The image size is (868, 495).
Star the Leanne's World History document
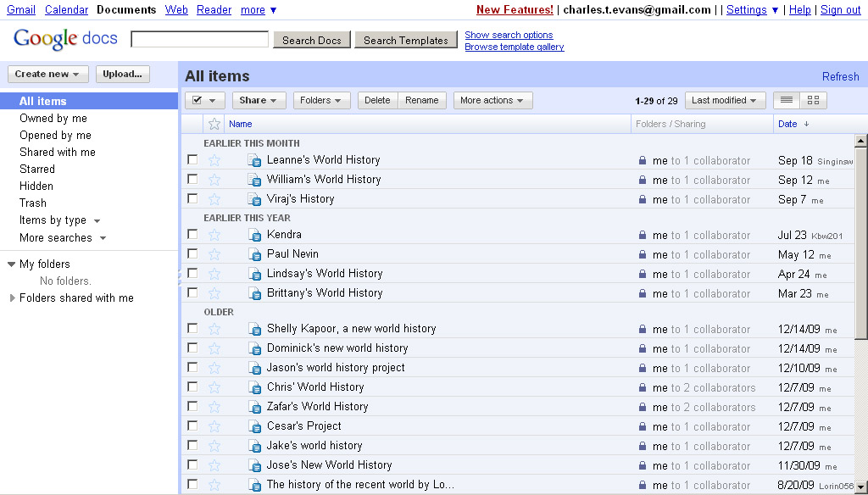tap(214, 160)
